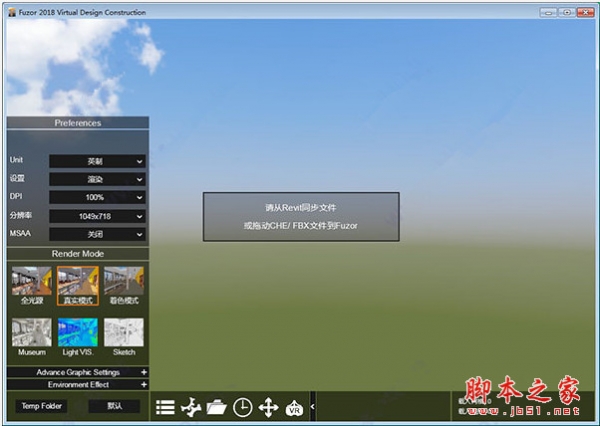Select the four-arrow move icon
Image resolution: width=600 pixels, height=426 pixels.
pos(268,407)
